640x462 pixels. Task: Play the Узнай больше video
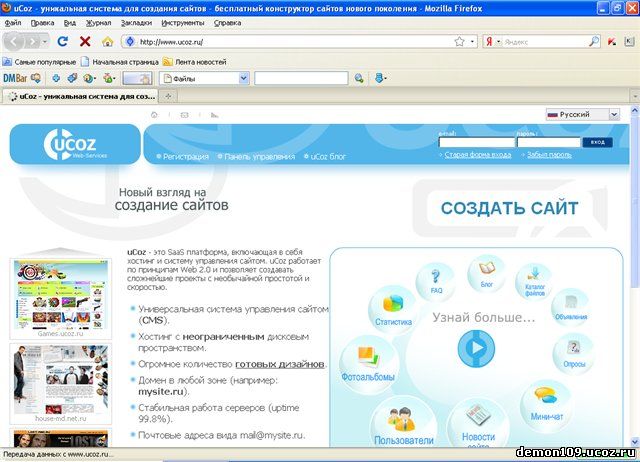pos(476,349)
